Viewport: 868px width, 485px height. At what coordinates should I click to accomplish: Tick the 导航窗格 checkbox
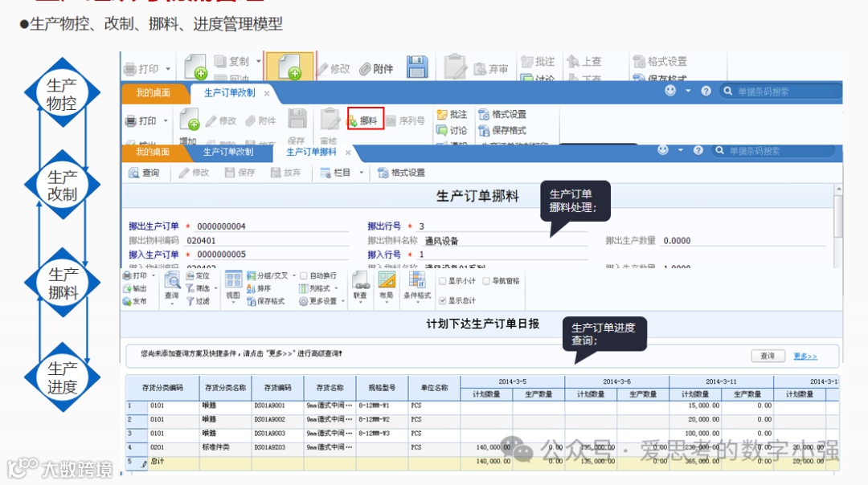coord(486,281)
